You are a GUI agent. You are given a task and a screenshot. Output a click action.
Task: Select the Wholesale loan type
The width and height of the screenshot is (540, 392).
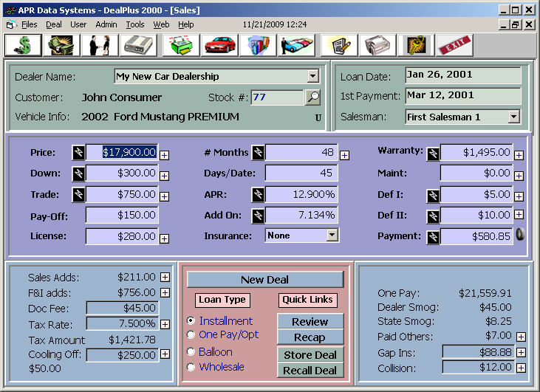coord(191,367)
